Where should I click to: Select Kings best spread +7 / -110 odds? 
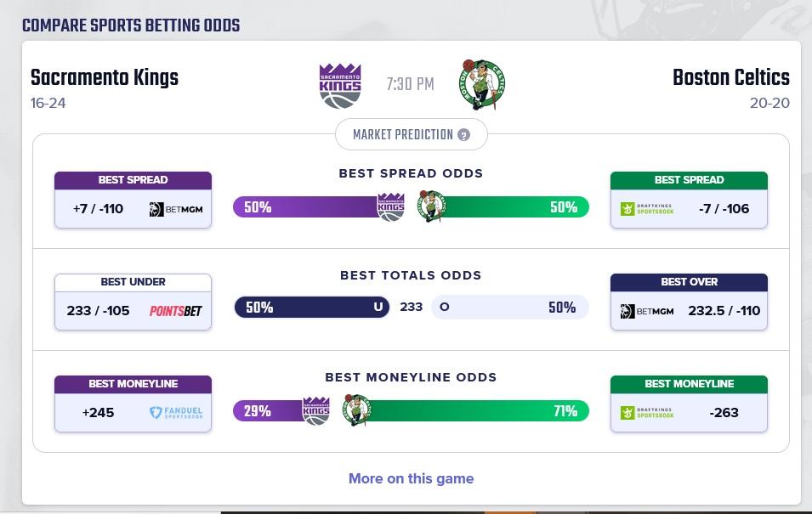[99, 209]
